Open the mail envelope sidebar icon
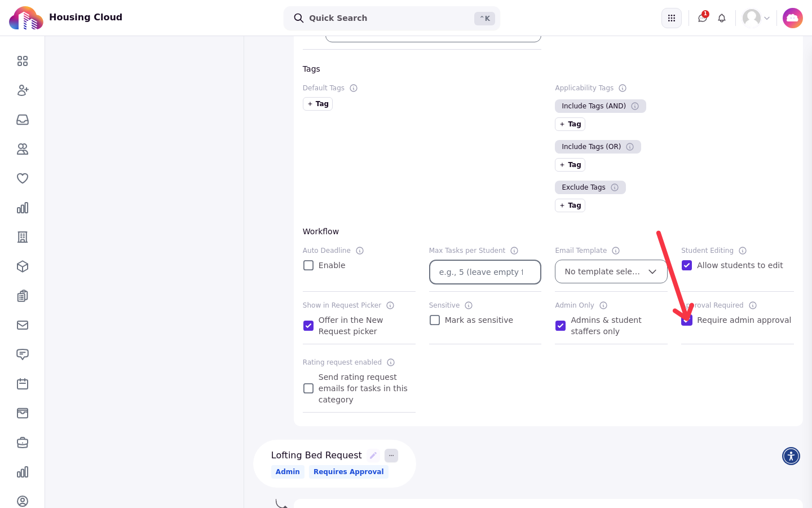Screen dimensions: 812x508 [23, 325]
